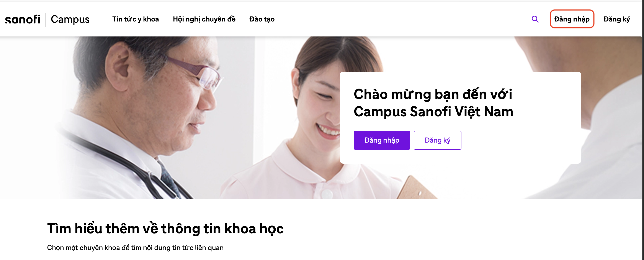The width and height of the screenshot is (644, 260).
Task: Open the Hội nghị chuyên đề menu
Action: click(x=204, y=19)
